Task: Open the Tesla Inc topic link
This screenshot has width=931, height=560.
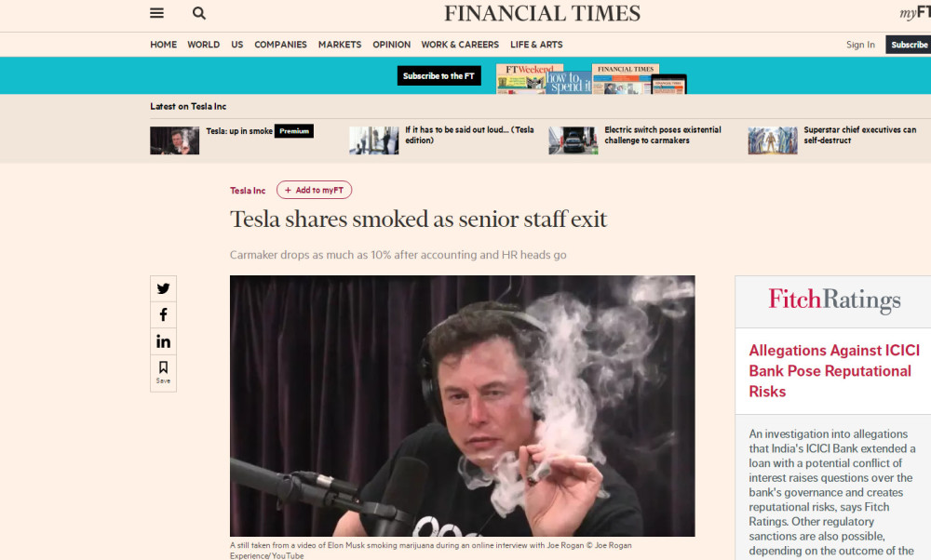Action: [248, 191]
